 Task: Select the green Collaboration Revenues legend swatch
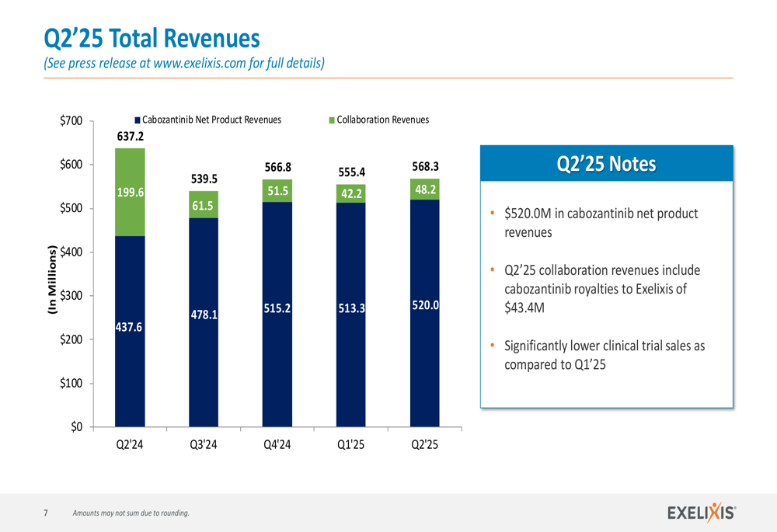pos(332,120)
